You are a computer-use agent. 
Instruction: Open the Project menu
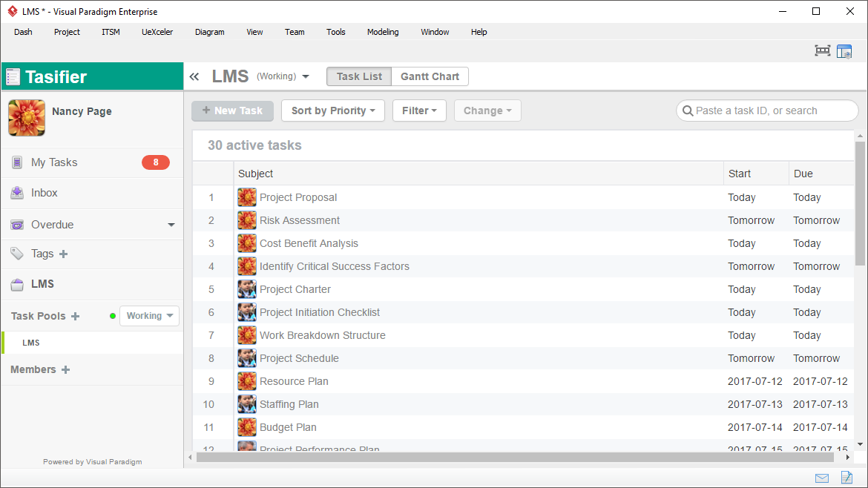(x=67, y=32)
